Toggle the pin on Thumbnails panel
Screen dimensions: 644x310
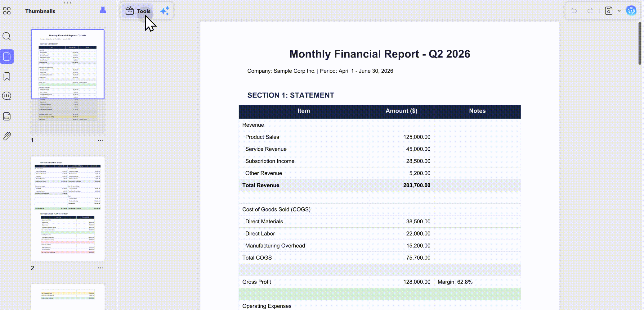click(x=103, y=11)
